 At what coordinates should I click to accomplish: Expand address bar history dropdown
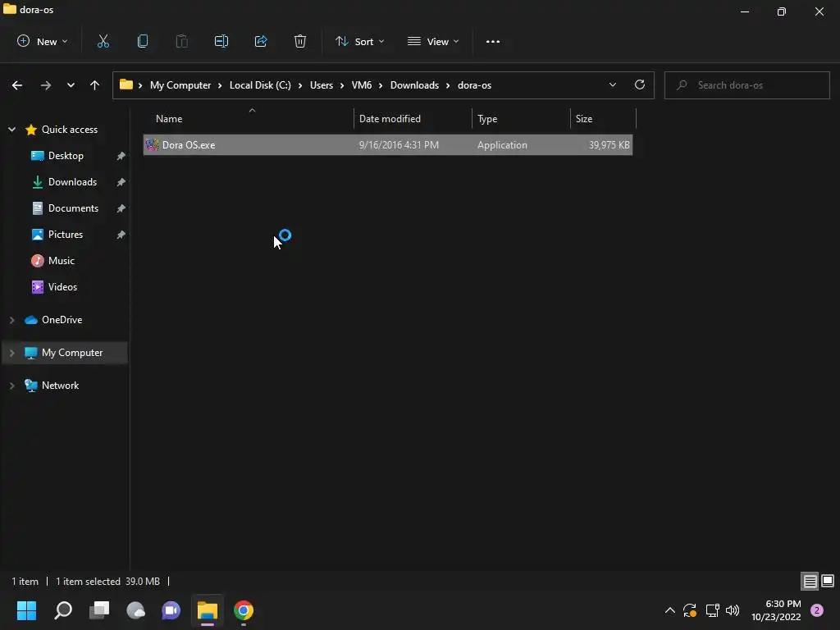pyautogui.click(x=612, y=85)
